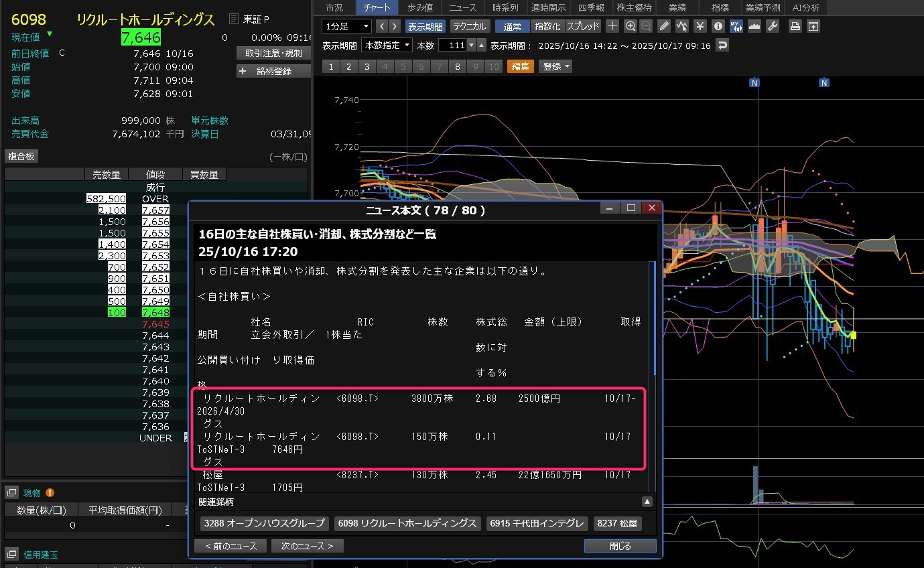Enable the スプレッド chart mode
The image size is (924, 568).
point(583,27)
